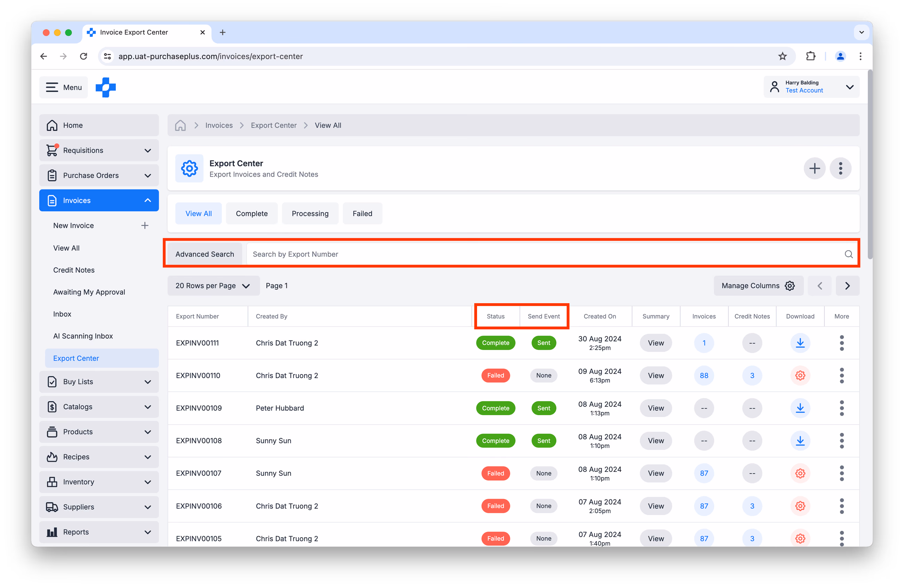Open More menu for EXPINV00109
Viewport: 904px width, 588px height.
coord(842,408)
